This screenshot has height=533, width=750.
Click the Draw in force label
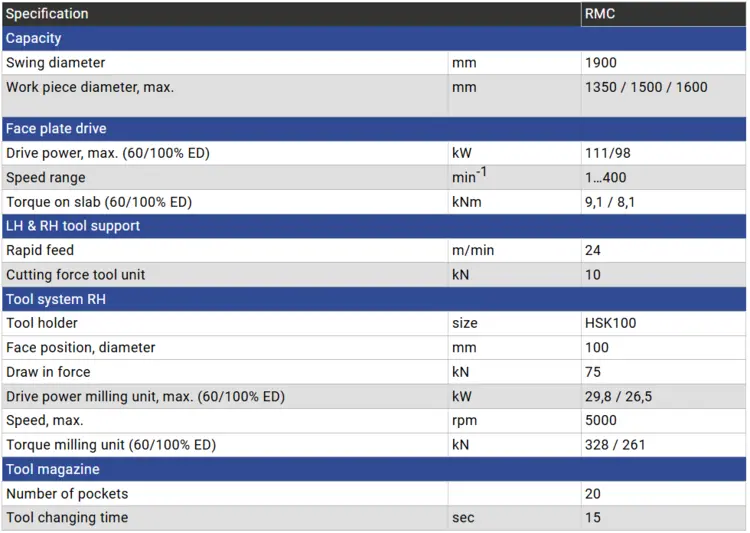pos(48,372)
